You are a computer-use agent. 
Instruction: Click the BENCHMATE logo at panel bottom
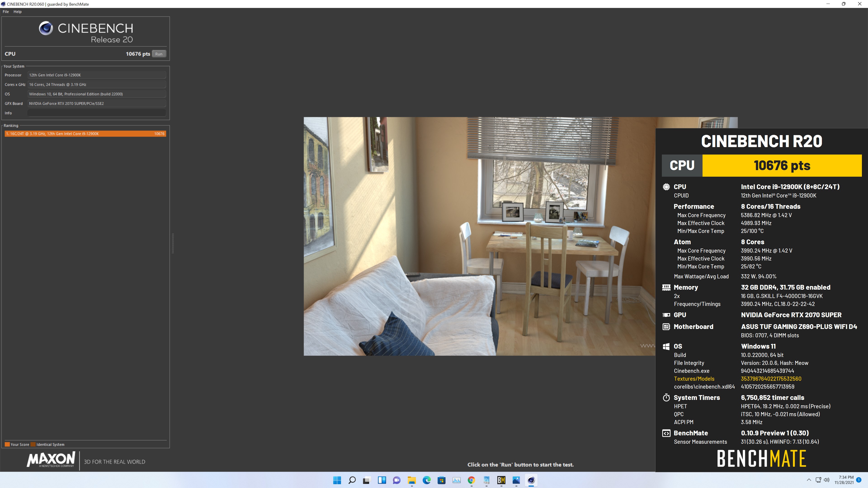pos(761,458)
